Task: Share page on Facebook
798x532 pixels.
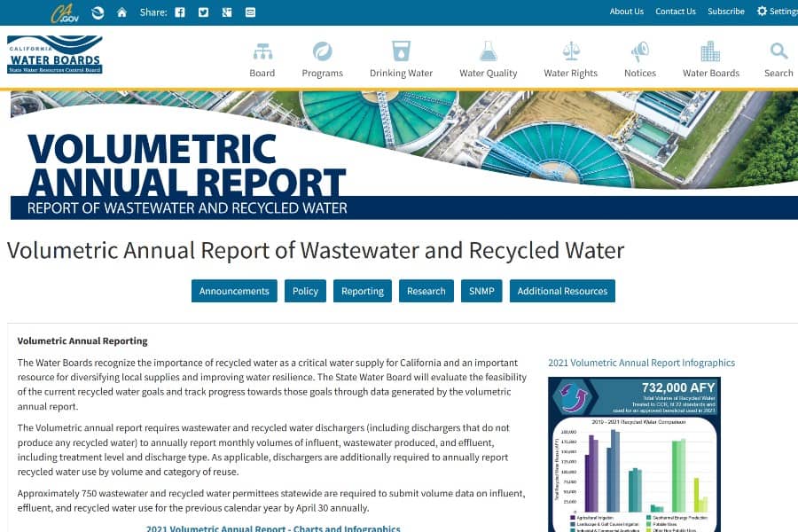Action: (x=180, y=12)
